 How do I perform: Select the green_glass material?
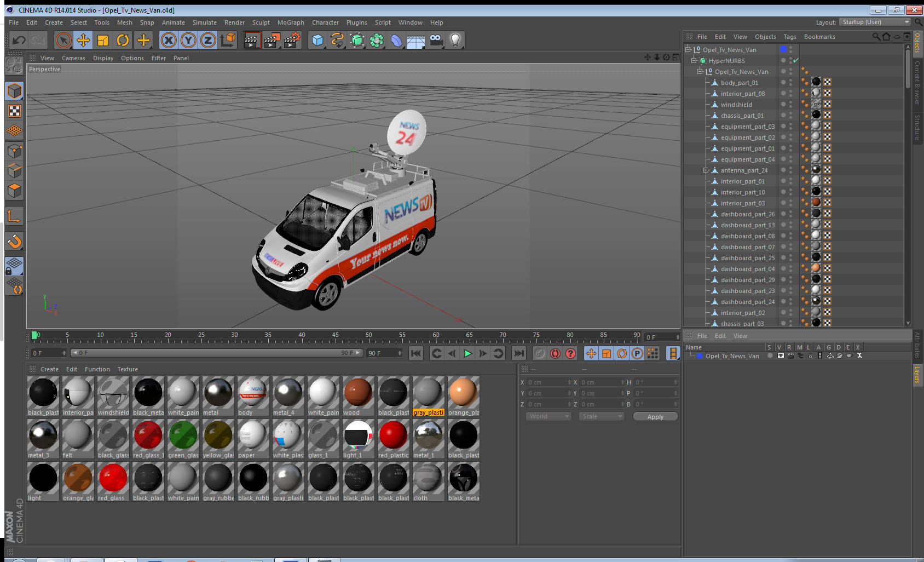(x=183, y=439)
